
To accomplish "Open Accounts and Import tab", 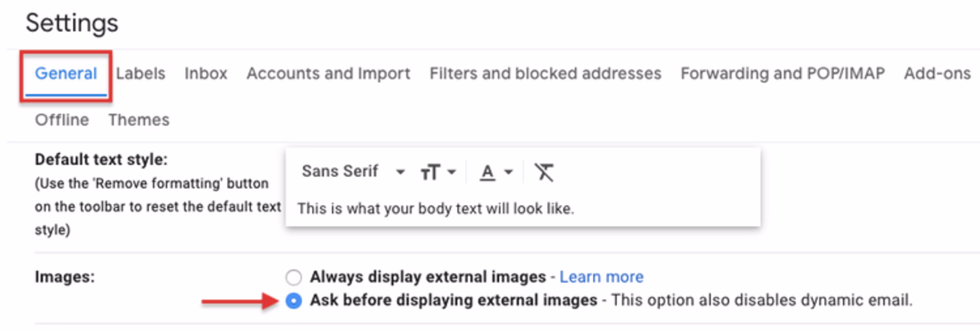I will pyautogui.click(x=328, y=74).
